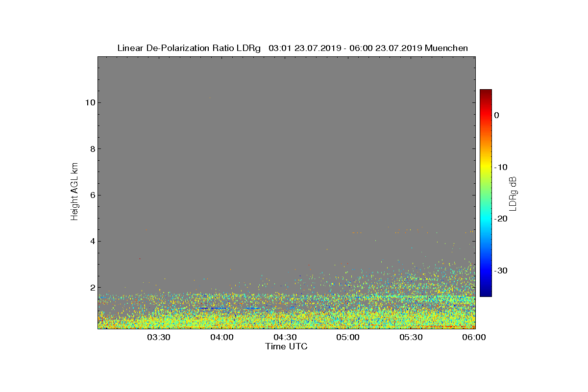588x392 pixels.
Task: Click the 04:00 time axis label
Action: coord(222,337)
